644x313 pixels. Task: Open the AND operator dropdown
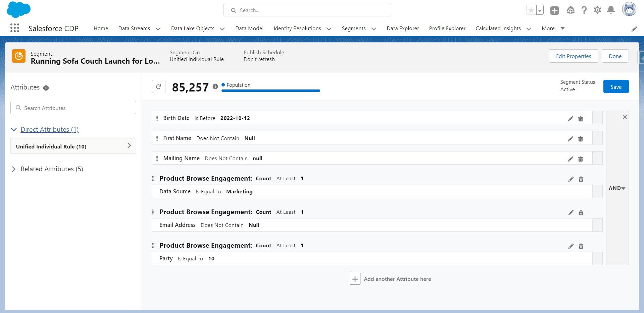pos(617,188)
